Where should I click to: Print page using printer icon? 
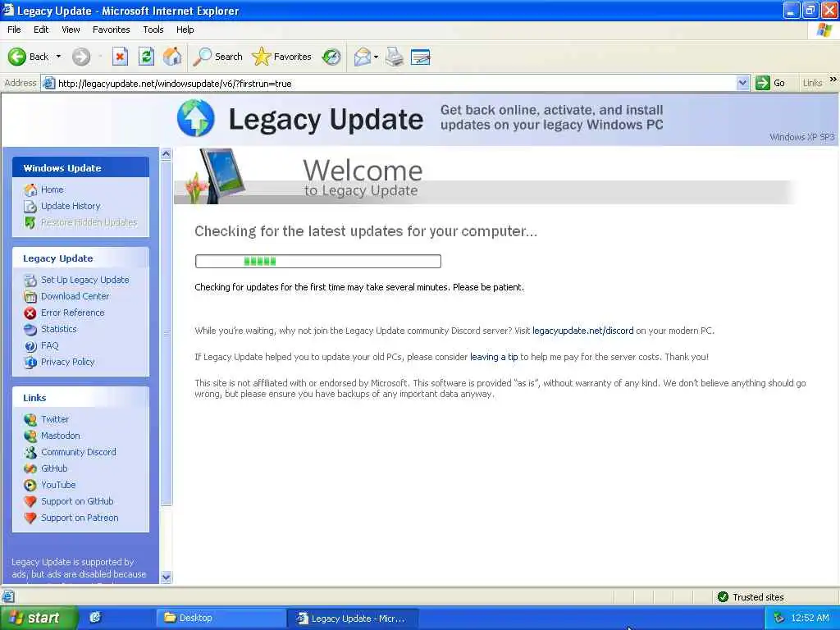pyautogui.click(x=395, y=57)
